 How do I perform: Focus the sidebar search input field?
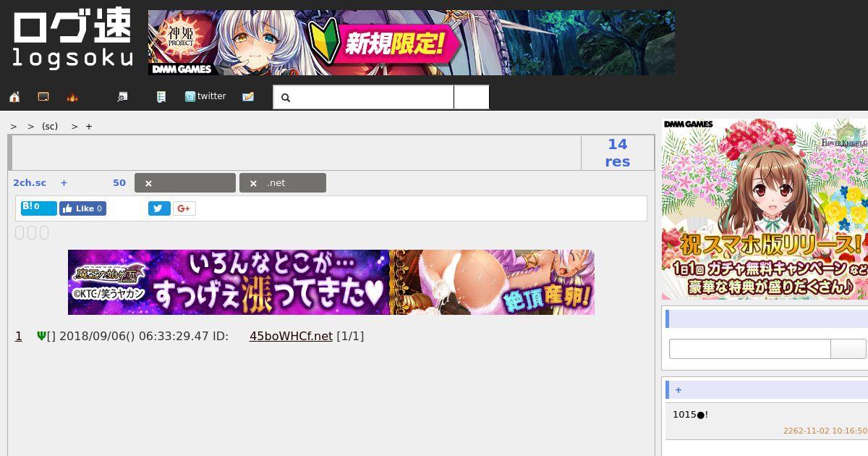point(750,349)
